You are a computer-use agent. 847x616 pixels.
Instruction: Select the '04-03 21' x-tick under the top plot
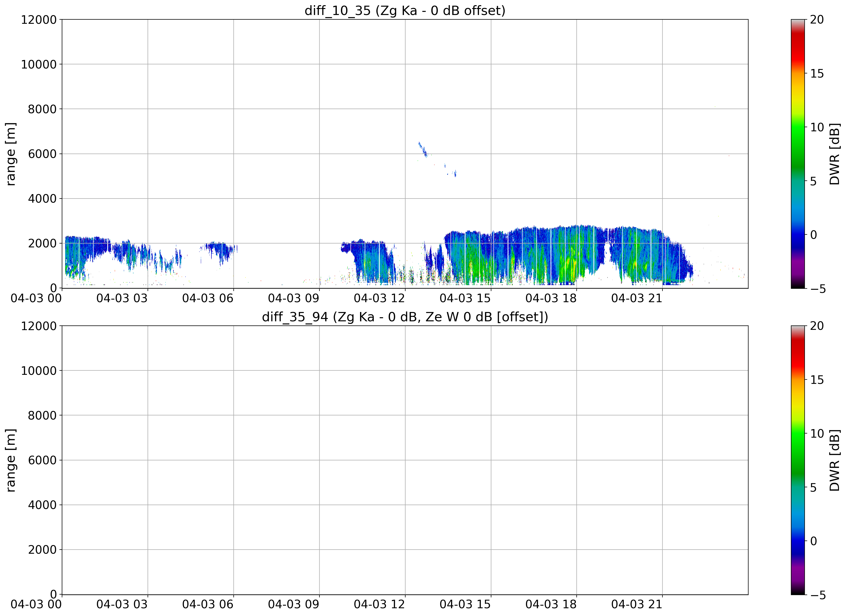coord(637,298)
